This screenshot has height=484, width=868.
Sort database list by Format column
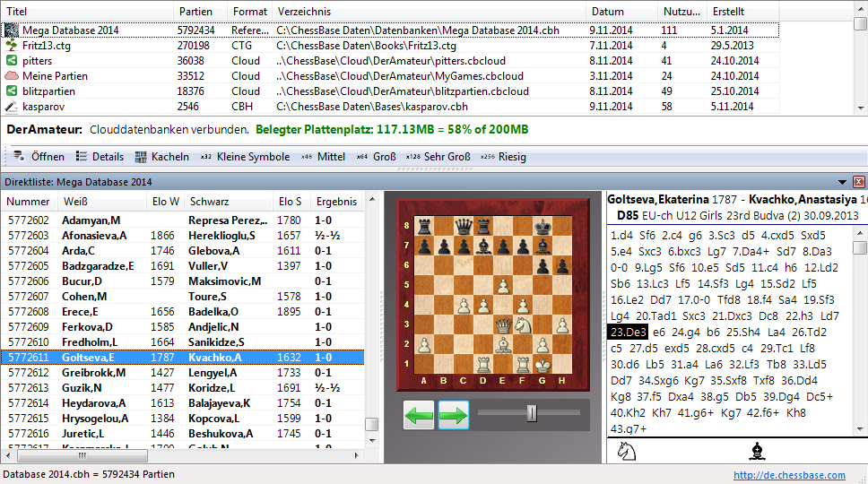[249, 11]
